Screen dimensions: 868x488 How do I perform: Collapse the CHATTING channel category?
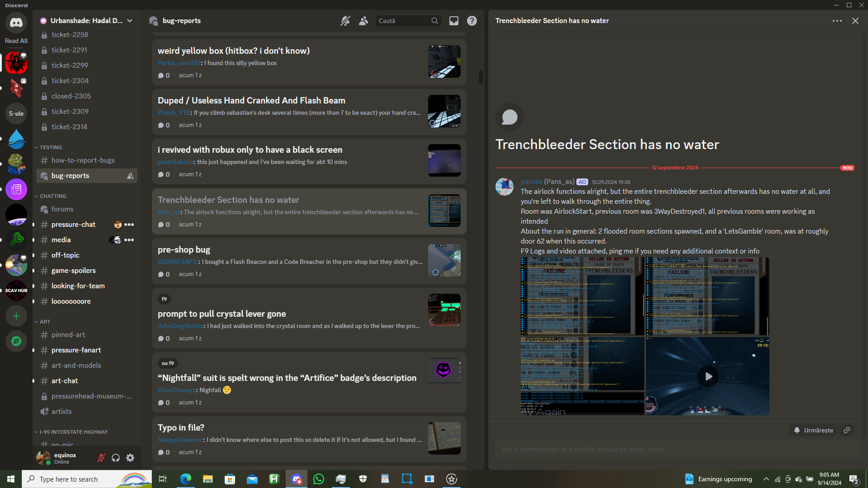(x=52, y=196)
